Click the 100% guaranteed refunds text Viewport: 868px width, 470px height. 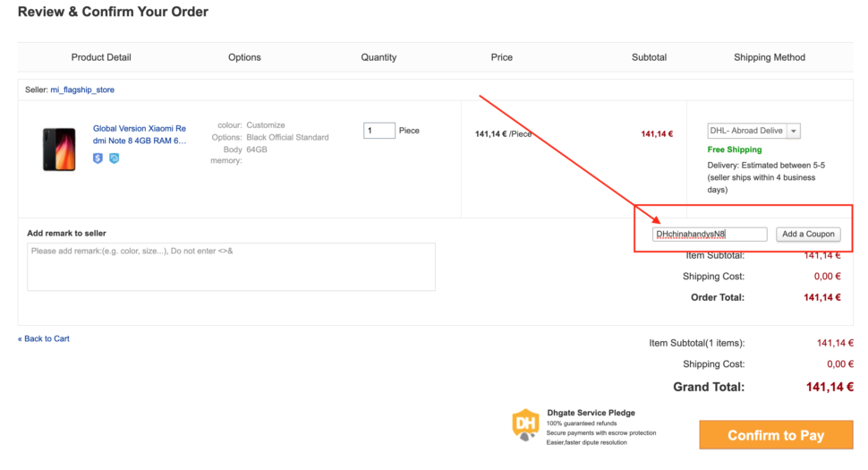[582, 423]
